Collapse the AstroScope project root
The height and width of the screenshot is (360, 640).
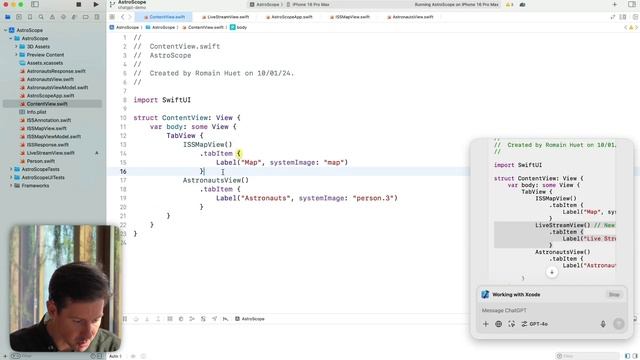point(6,30)
